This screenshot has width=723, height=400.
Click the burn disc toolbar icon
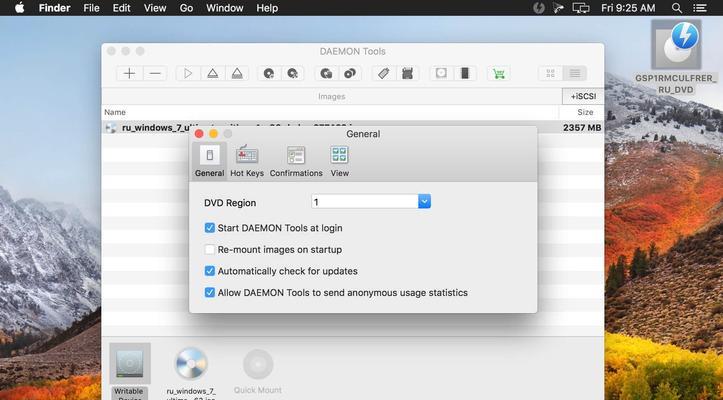(x=326, y=73)
